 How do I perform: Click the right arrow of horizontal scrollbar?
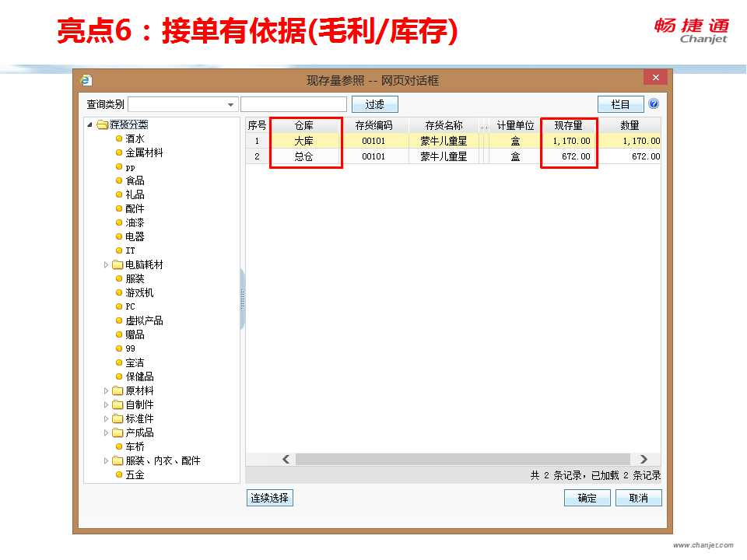tap(644, 460)
